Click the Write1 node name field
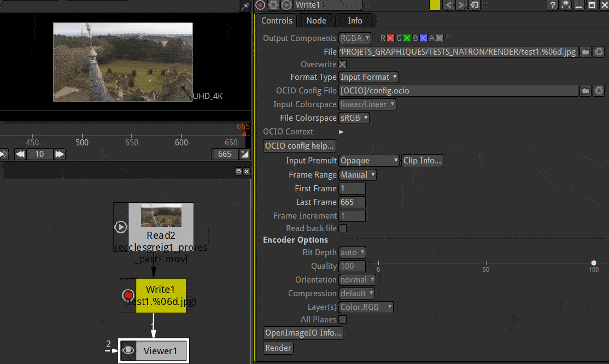Screen dimensions: 609x364 (328, 5)
